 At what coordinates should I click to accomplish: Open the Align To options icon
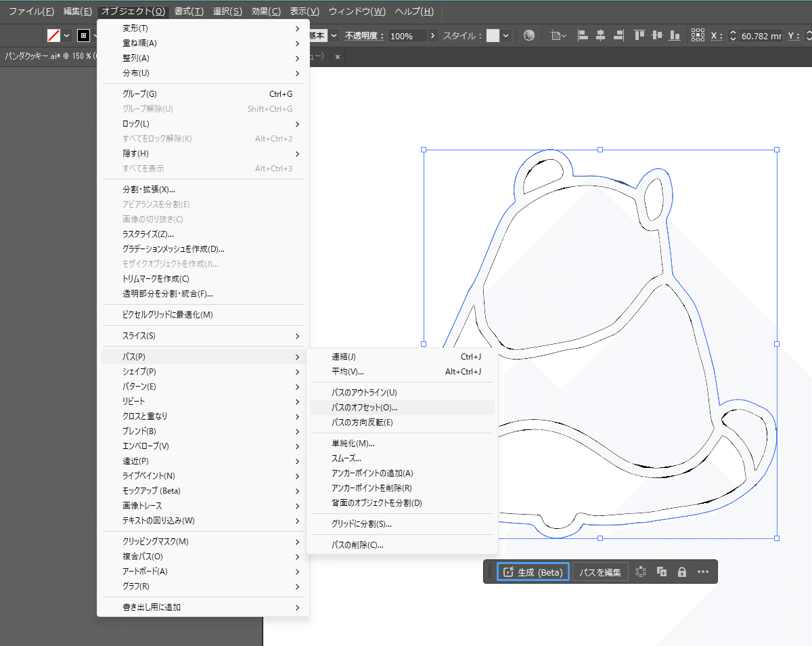click(x=558, y=35)
